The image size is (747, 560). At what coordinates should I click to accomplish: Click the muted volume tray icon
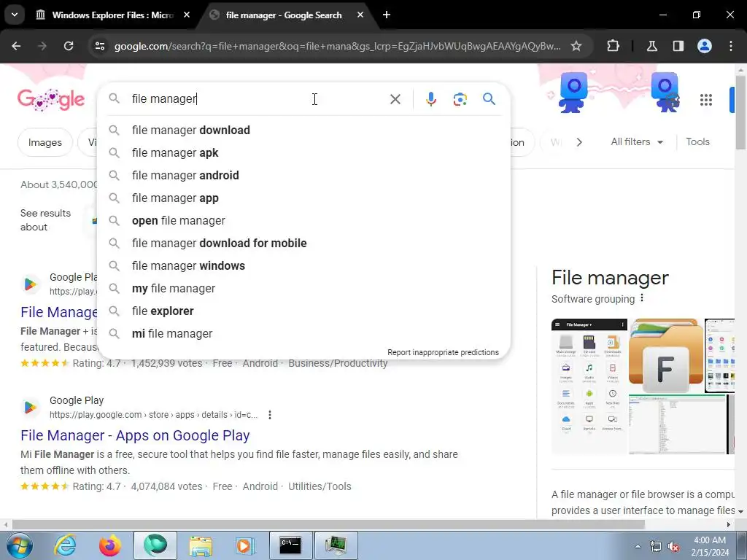673,547
